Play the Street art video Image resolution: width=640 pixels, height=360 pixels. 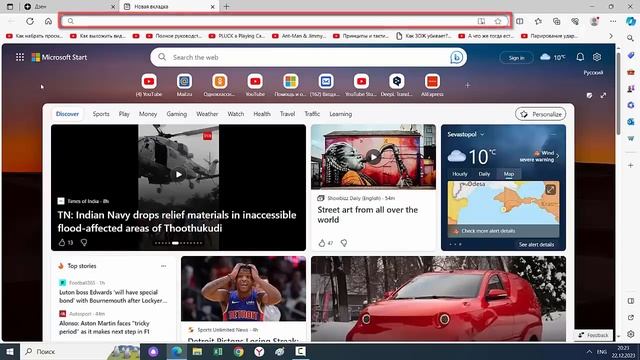373,157
